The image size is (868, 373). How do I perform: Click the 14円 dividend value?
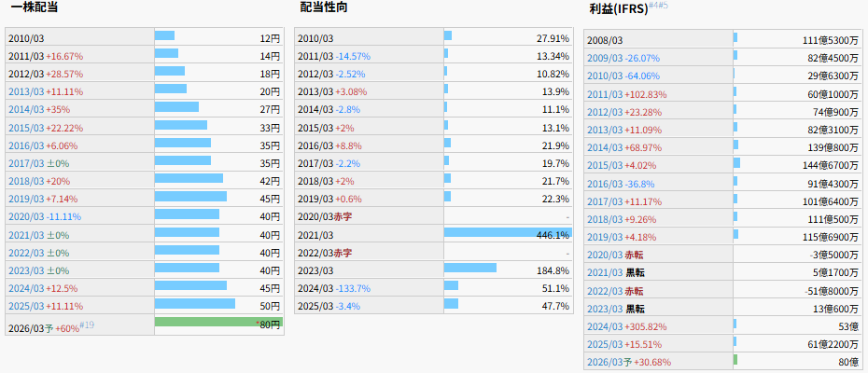click(x=270, y=56)
